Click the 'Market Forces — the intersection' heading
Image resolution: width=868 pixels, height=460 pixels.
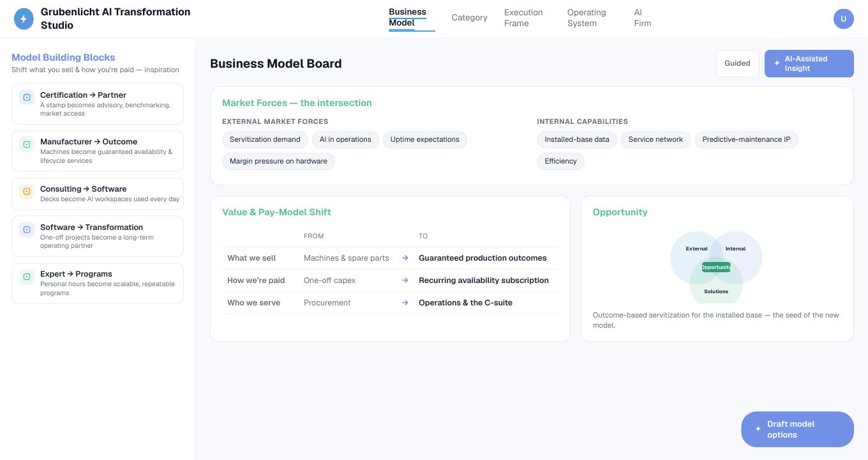click(297, 103)
